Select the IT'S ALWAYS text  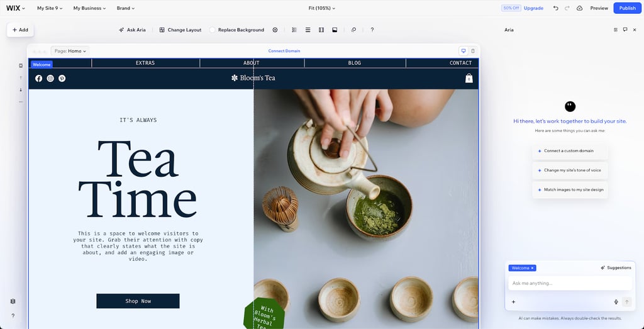pyautogui.click(x=138, y=120)
